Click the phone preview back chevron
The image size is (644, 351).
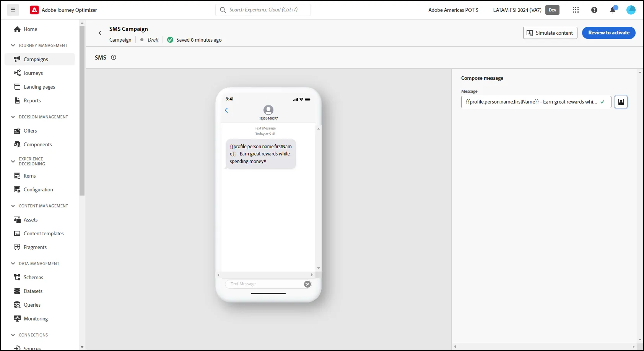[x=226, y=110]
